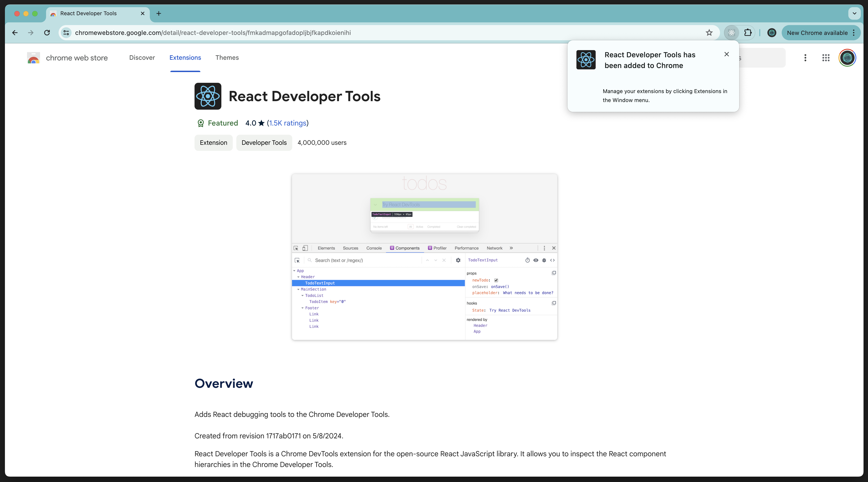Close the React Developer Tools tab

click(142, 13)
